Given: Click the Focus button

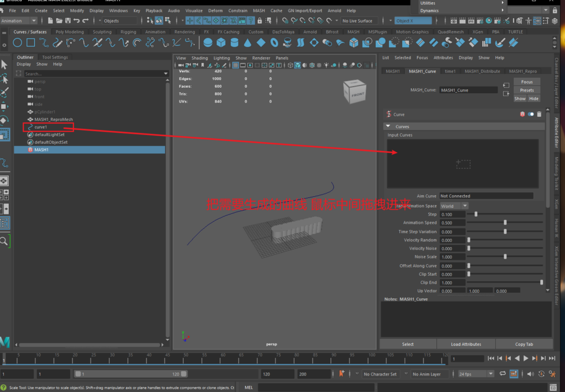Looking at the screenshot, I should (527, 82).
